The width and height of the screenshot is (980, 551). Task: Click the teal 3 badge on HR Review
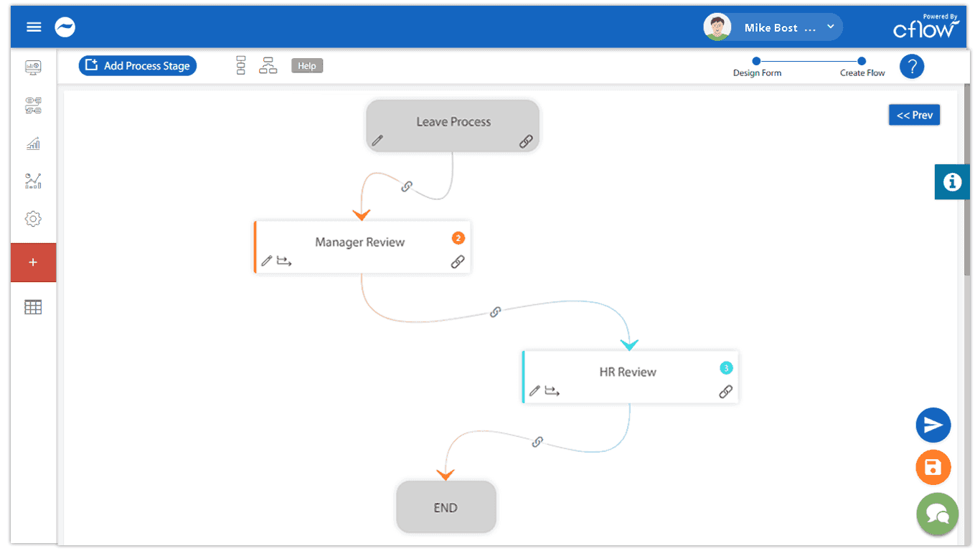point(726,368)
